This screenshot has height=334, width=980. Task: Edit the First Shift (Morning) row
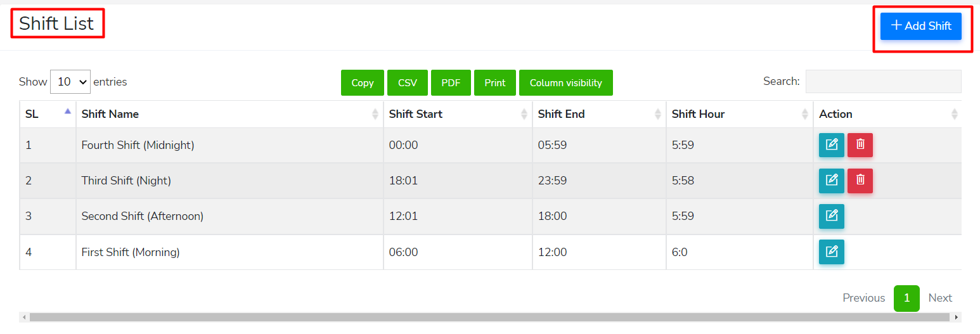point(831,252)
